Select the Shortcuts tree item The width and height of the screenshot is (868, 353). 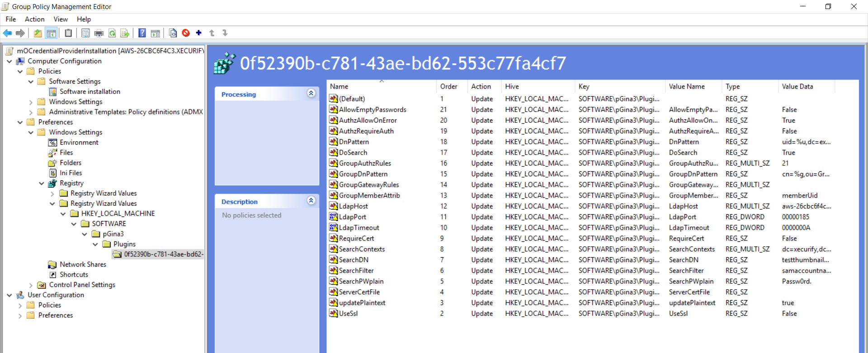click(74, 274)
